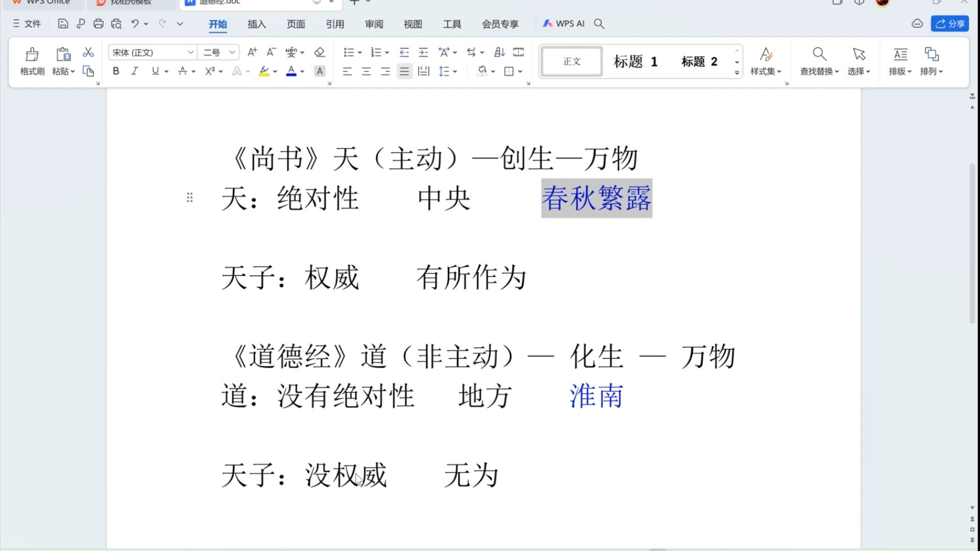Viewport: 980px width, 551px height.
Task: Click the 分享 Share button
Action: 950,23
